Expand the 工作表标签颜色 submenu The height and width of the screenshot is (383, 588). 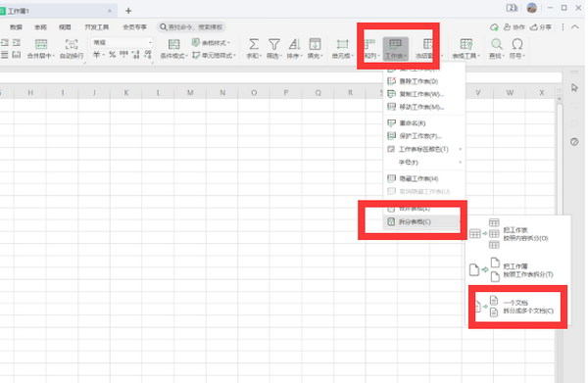(x=423, y=149)
